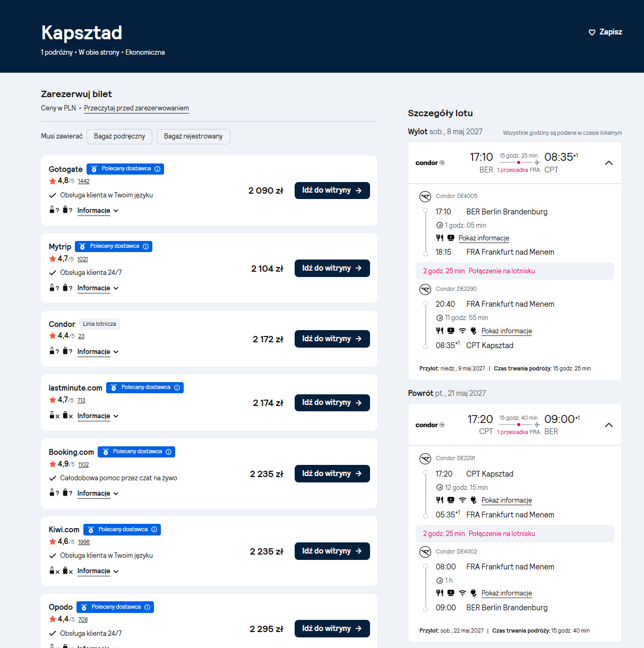644x648 pixels.
Task: Go to Booking.com site for 2 235 zł
Action: point(332,473)
